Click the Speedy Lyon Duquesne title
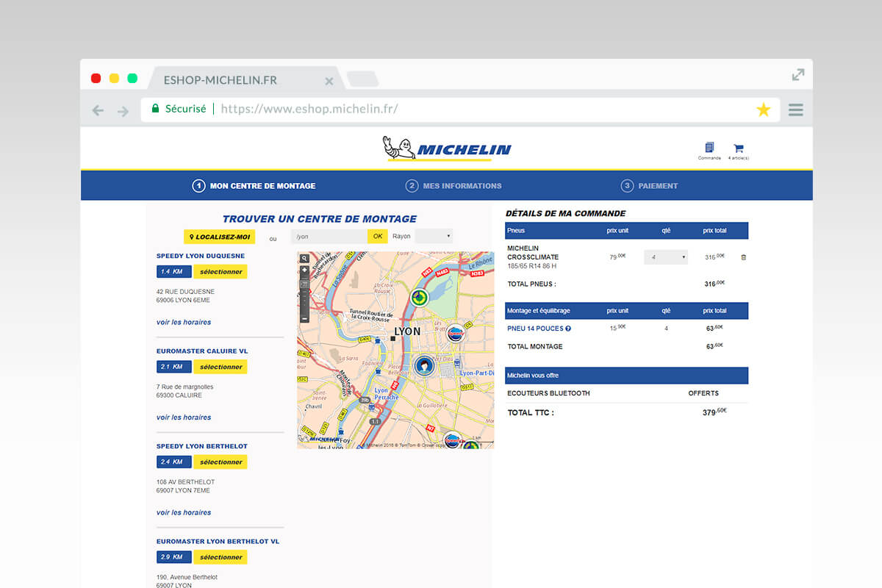Image resolution: width=882 pixels, height=588 pixels. [x=201, y=256]
